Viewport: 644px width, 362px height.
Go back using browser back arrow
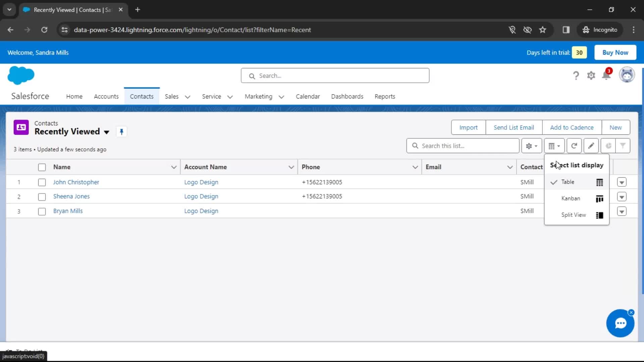(10, 30)
